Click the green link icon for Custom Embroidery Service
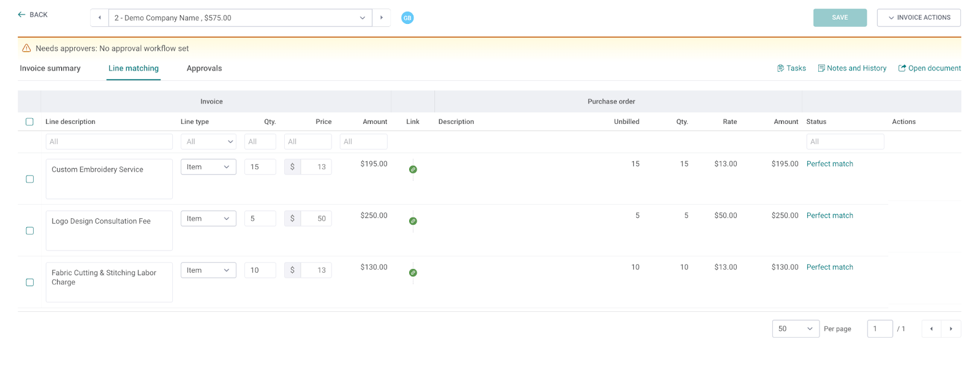This screenshot has height=375, width=980. pyautogui.click(x=413, y=169)
